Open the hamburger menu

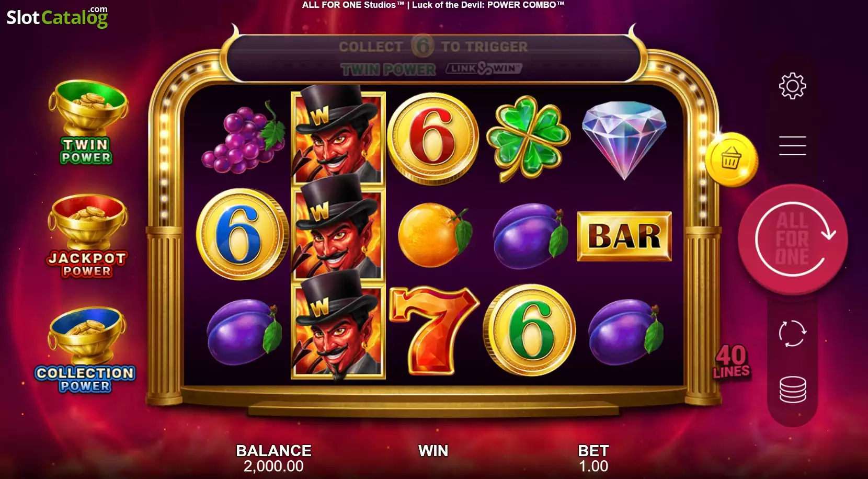click(x=792, y=145)
